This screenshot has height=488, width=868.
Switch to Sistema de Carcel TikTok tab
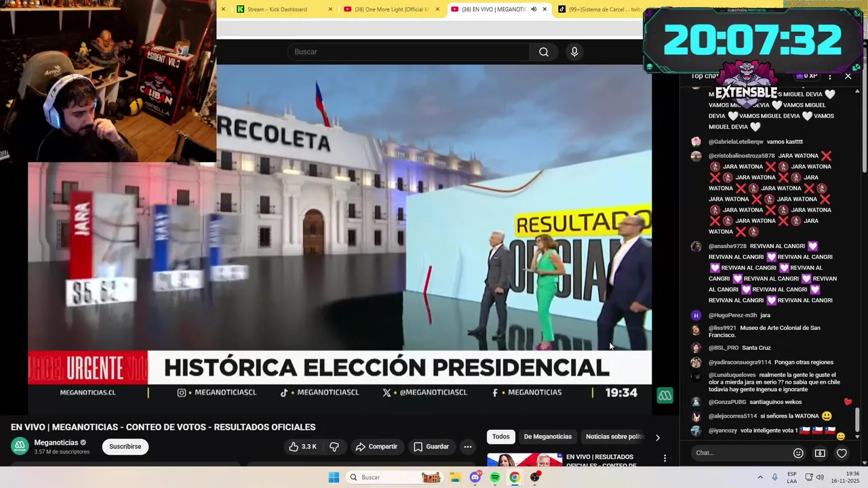coord(599,9)
